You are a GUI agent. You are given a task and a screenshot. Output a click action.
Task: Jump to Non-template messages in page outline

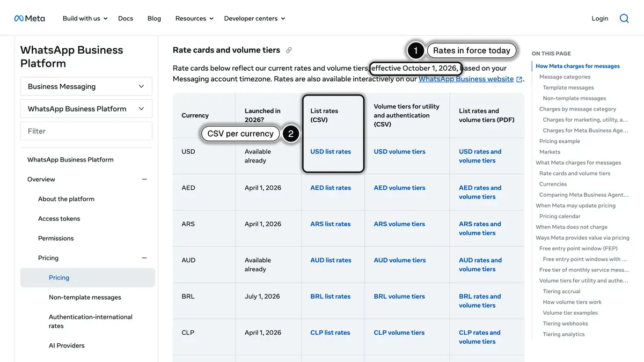click(574, 99)
